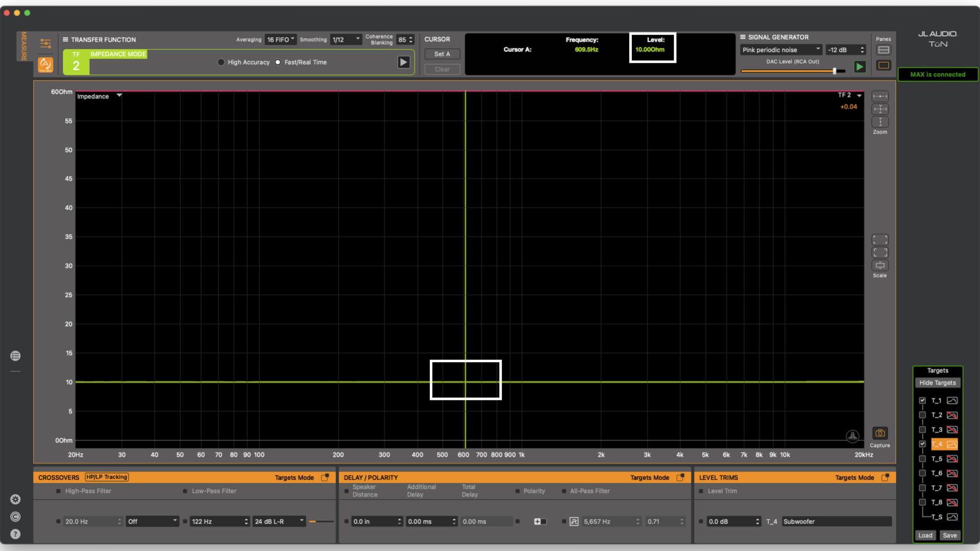Click Delay / Polarity Targets Mode label
Screen dimensions: 980x551
pyautogui.click(x=649, y=478)
